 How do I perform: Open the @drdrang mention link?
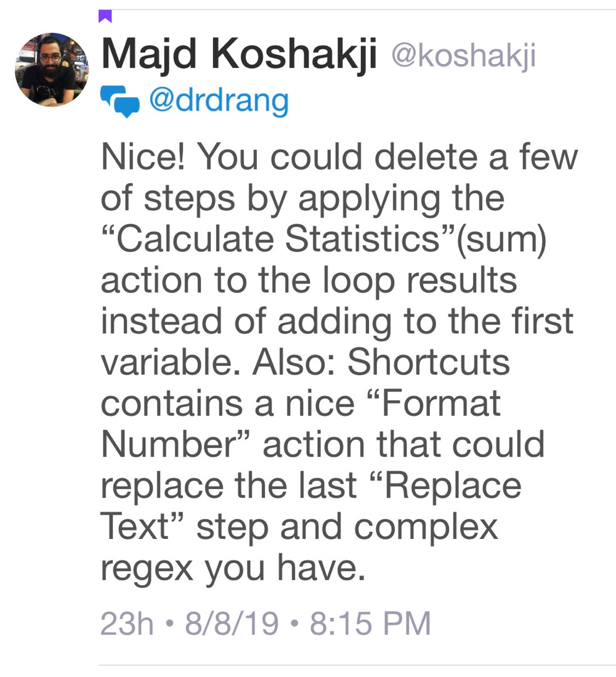pyautogui.click(x=219, y=100)
